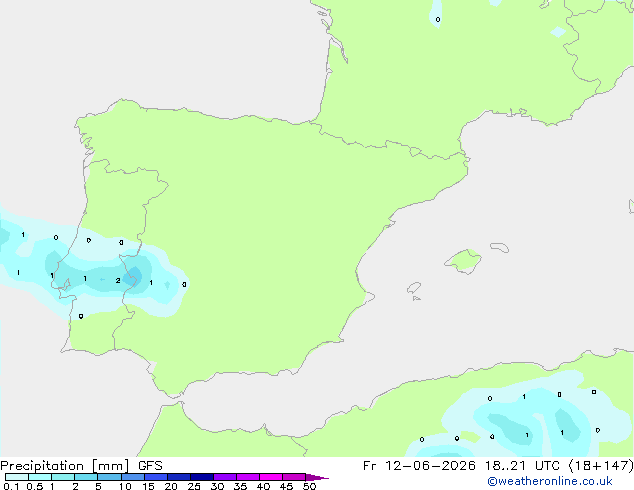
Task: Click the '0.1' legend scale label
Action: [x=11, y=486]
